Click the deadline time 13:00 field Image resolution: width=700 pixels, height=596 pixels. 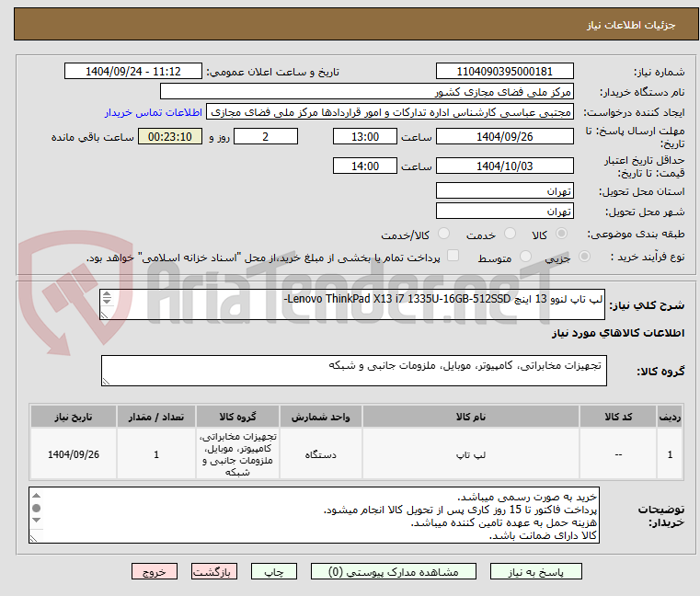[x=365, y=137]
